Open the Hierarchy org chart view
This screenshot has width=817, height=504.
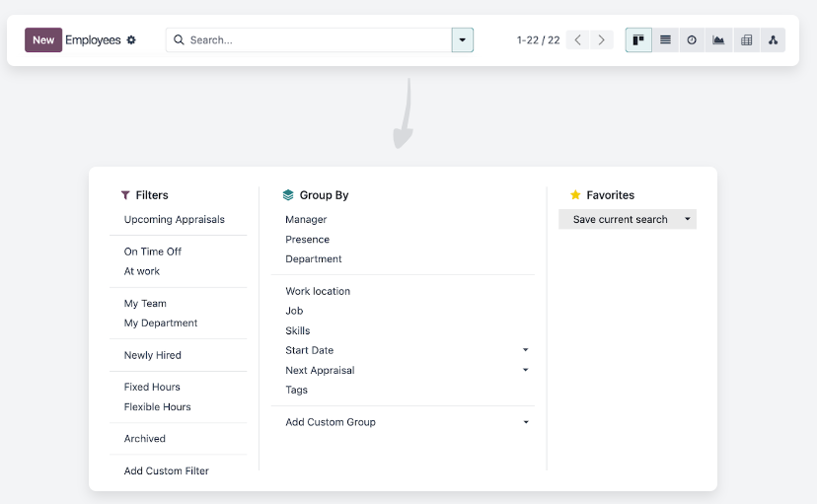tap(773, 40)
